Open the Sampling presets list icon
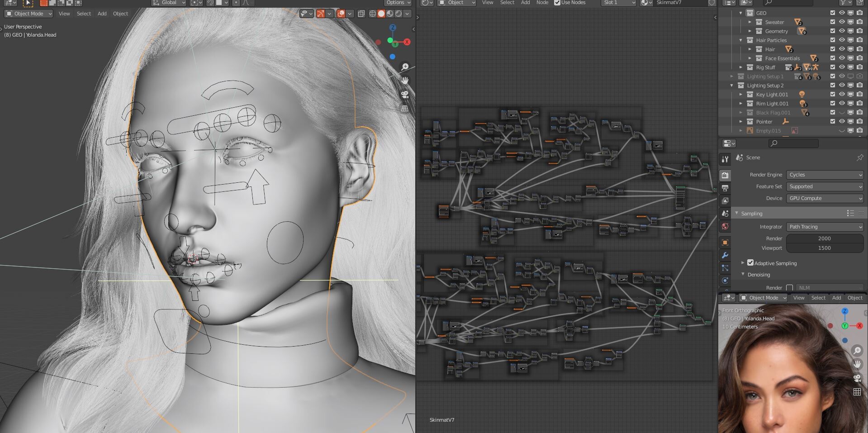The image size is (868, 433). (x=850, y=213)
